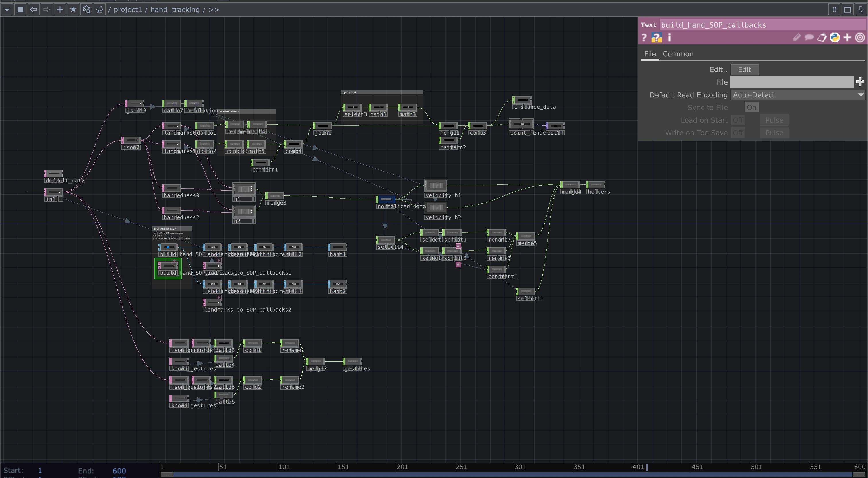Toggle Sync to File On switch

[751, 108]
